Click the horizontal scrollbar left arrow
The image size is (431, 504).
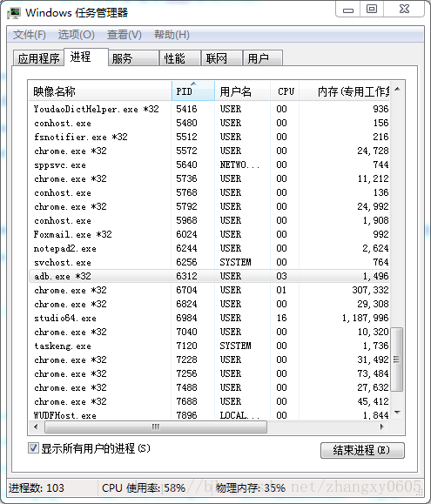36,427
